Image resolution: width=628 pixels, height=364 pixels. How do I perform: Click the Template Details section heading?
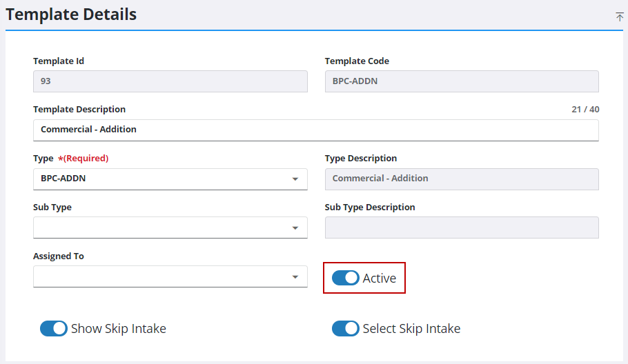point(71,14)
